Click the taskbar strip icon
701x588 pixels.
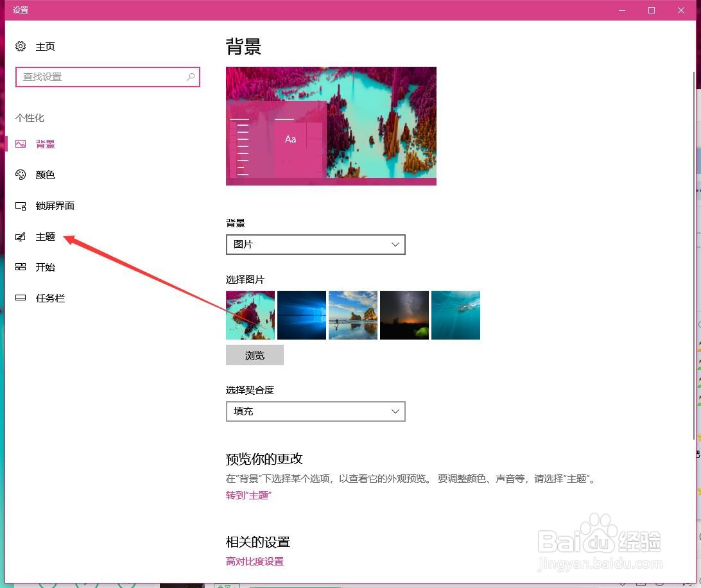(21, 298)
